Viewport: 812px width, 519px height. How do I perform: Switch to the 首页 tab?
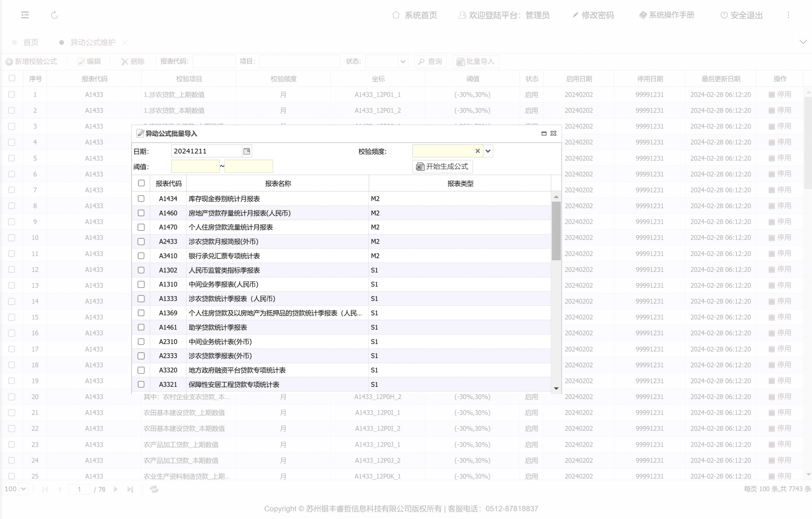[30, 43]
